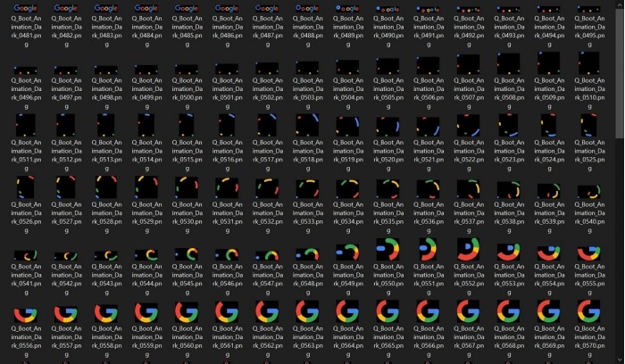Screen dimensions: 625x364
Task: Click the Q_Boot_Animation_Dark_0513.png file name
Action: (106, 155)
